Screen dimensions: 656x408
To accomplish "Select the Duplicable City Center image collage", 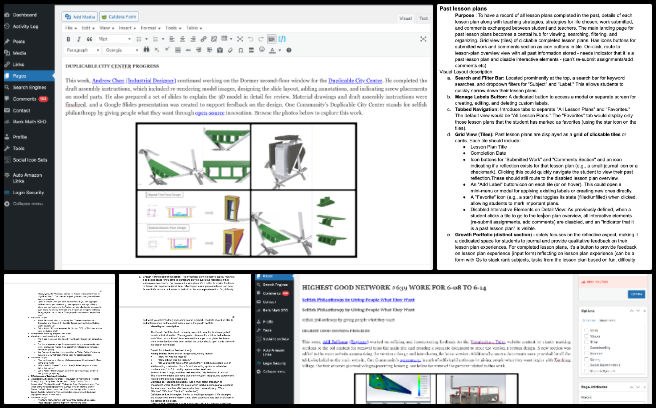I will tap(246, 190).
